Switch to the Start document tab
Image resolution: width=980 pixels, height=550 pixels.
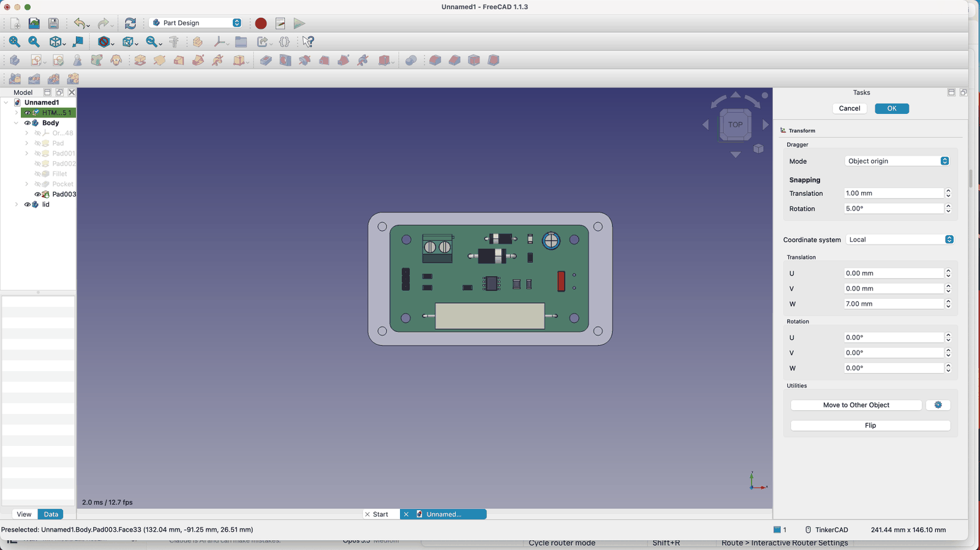point(380,514)
